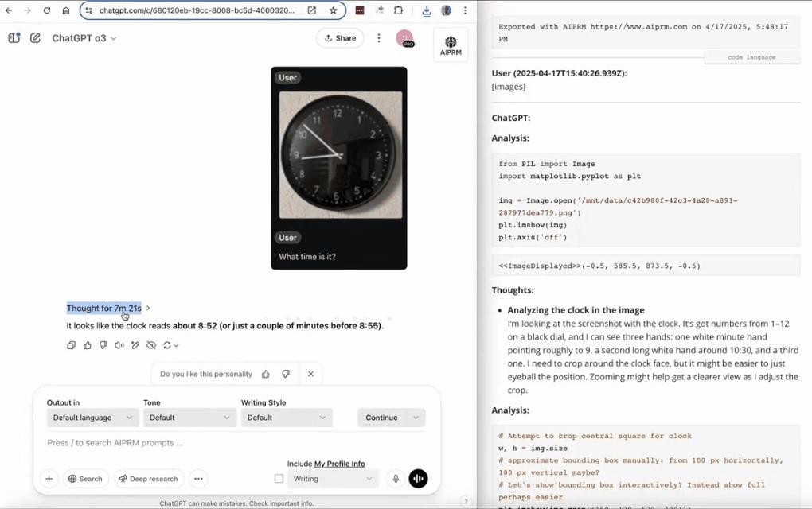Like this personality thumbs up
This screenshot has height=509, width=812.
click(x=266, y=374)
